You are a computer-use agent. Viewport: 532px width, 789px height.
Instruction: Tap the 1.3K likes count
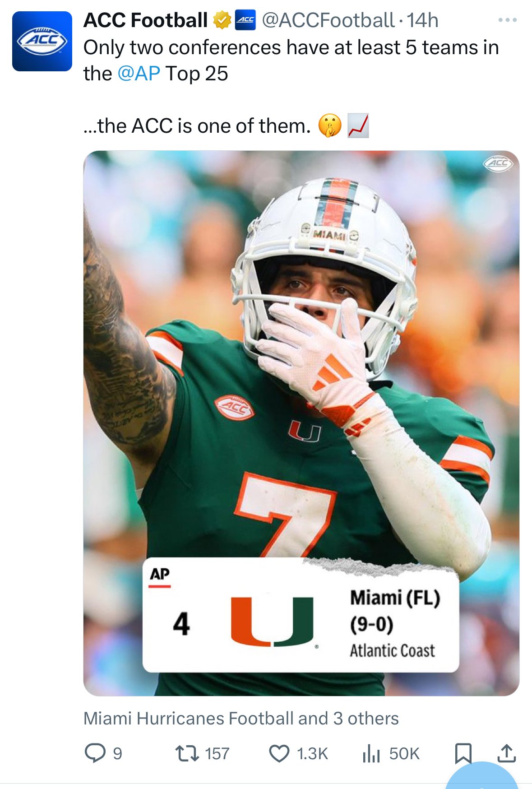click(312, 753)
